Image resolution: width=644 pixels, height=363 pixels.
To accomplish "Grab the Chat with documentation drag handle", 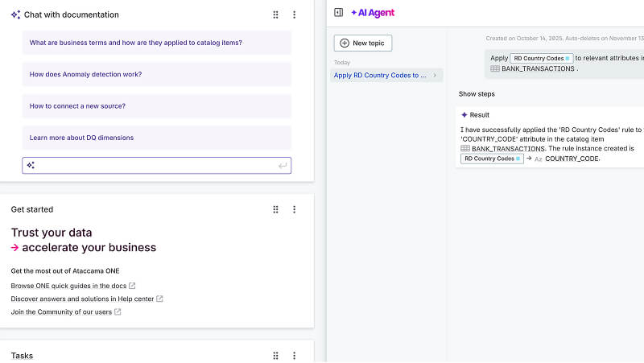I will tap(275, 14).
